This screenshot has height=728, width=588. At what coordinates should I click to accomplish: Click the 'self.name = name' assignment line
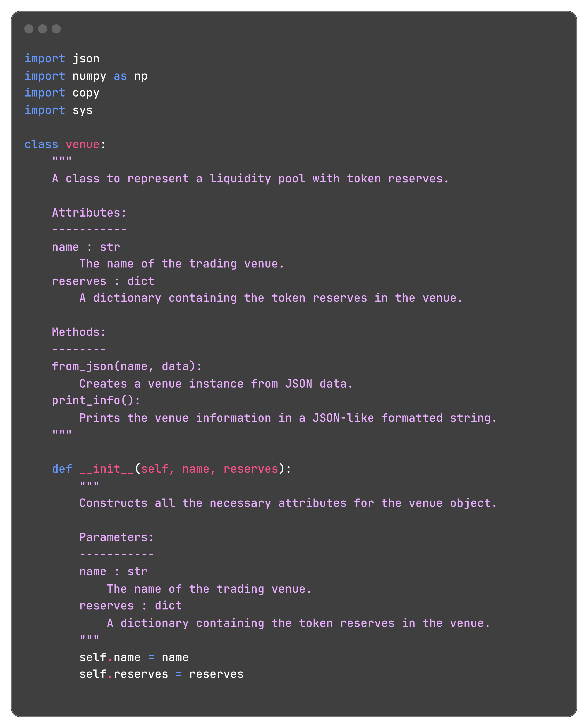click(x=134, y=657)
